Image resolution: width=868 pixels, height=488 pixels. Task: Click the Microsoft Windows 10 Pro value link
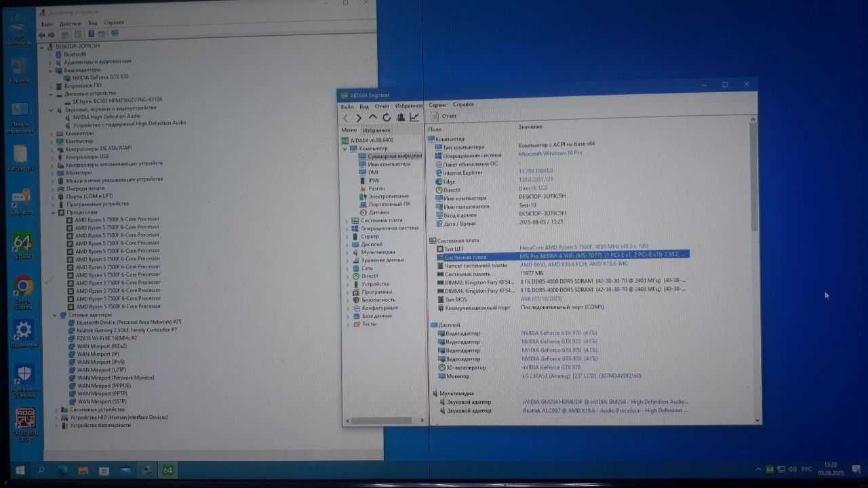click(550, 153)
